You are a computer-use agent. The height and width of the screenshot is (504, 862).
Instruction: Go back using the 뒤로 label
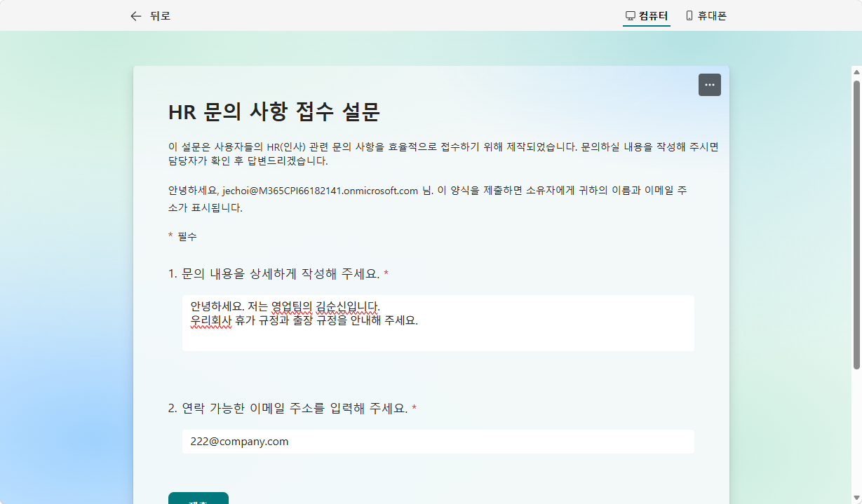[160, 15]
